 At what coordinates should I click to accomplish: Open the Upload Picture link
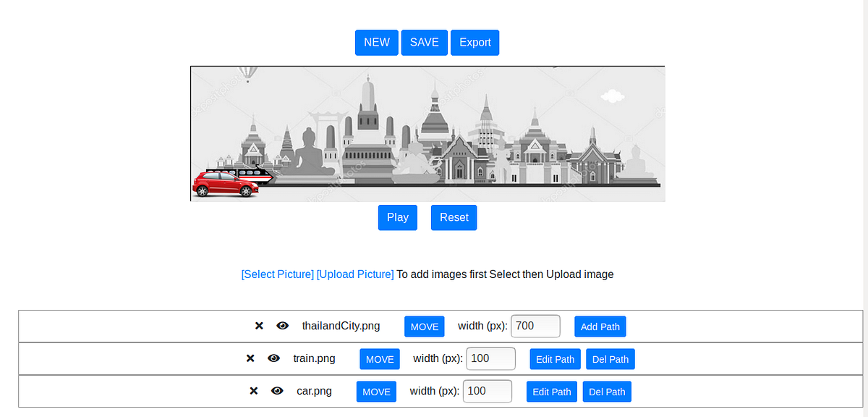point(354,274)
